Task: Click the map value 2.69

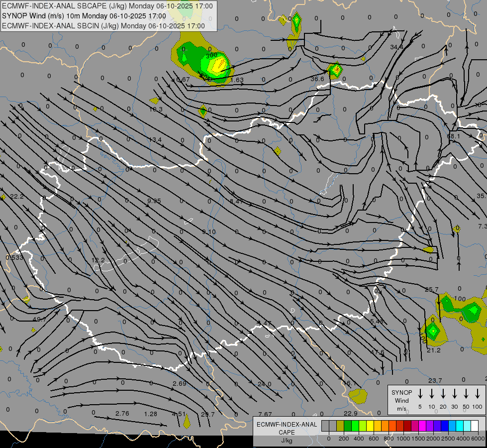Action: coord(180,384)
